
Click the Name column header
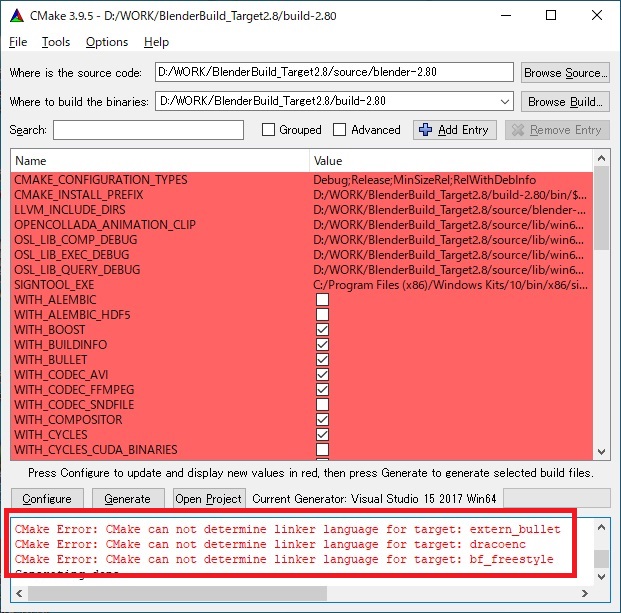coord(160,161)
